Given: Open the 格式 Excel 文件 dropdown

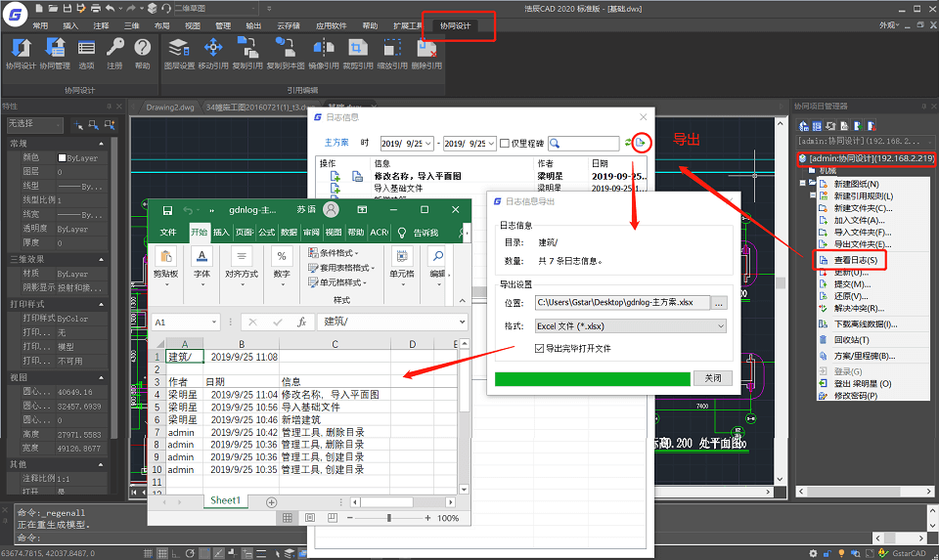Looking at the screenshot, I should coord(630,326).
